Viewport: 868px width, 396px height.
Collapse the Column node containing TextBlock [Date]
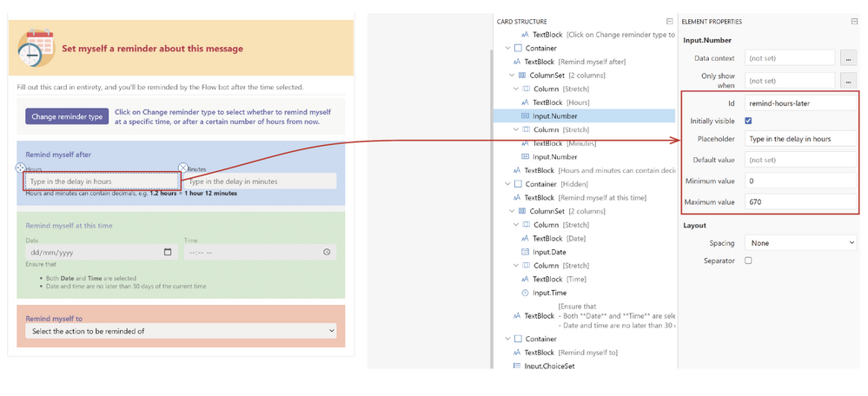pos(516,225)
